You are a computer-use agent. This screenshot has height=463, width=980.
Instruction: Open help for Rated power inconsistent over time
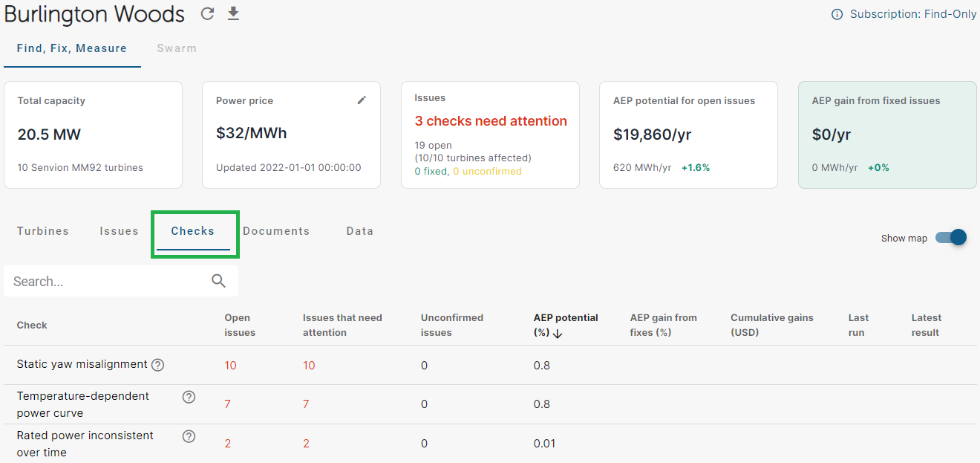[x=189, y=436]
